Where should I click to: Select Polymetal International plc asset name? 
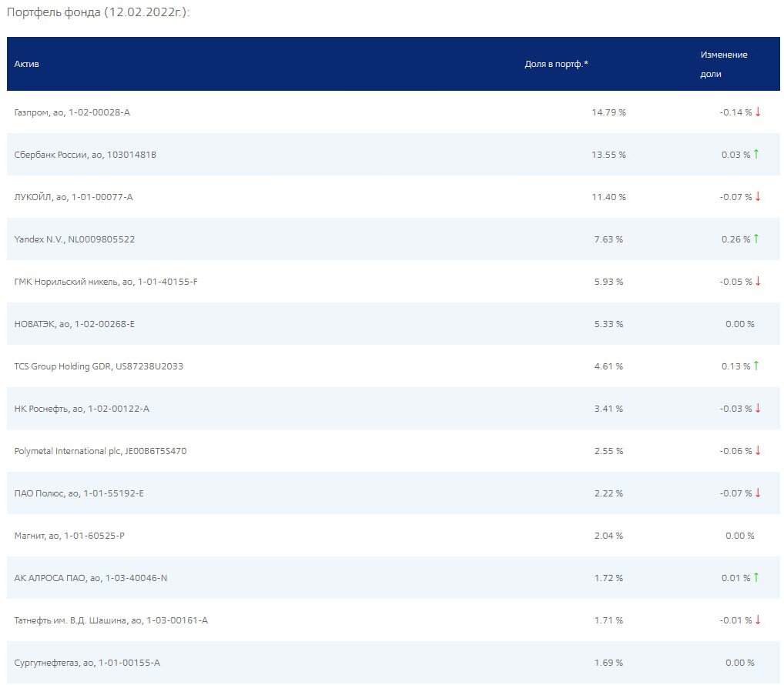point(100,451)
